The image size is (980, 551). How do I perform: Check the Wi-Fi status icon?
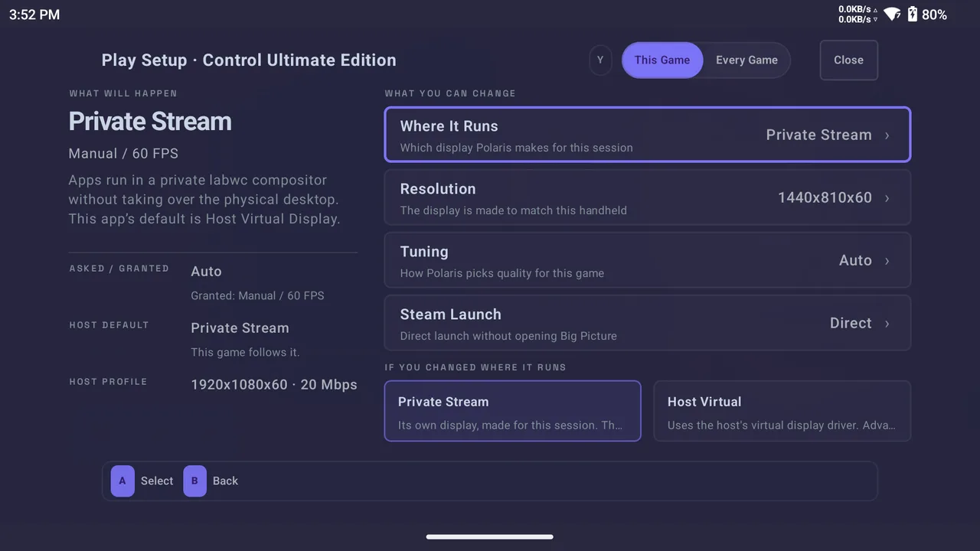pos(891,14)
